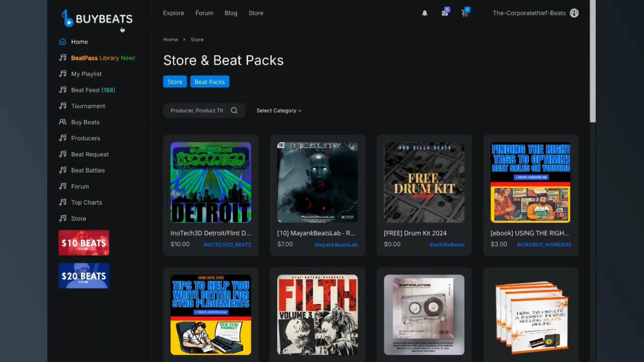Image resolution: width=644 pixels, height=362 pixels.
Task: Click the page vertical scrollbar
Action: pos(593,61)
